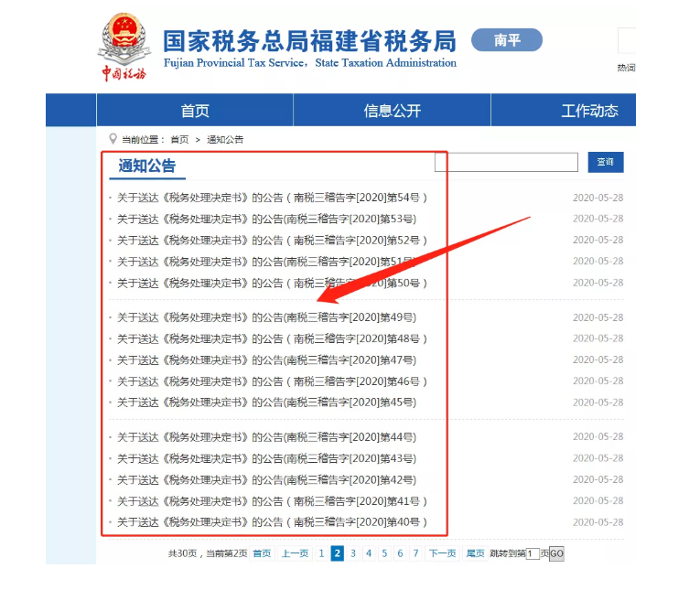Click the date beside the 第49号 announcement
This screenshot has height=590, width=700.
pyautogui.click(x=598, y=317)
